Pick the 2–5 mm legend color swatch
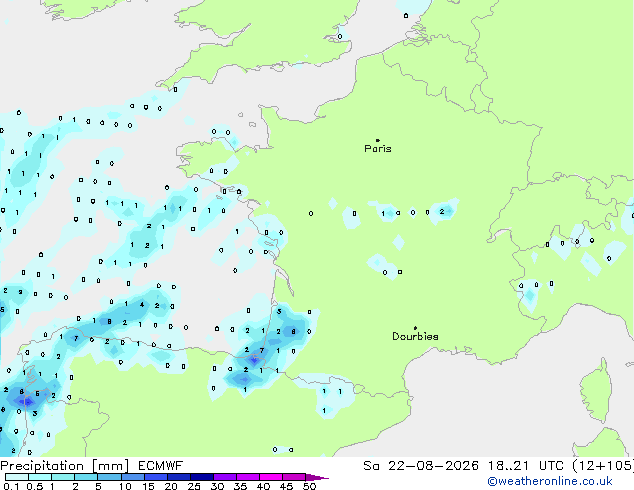634x490 pixels. coord(86,477)
